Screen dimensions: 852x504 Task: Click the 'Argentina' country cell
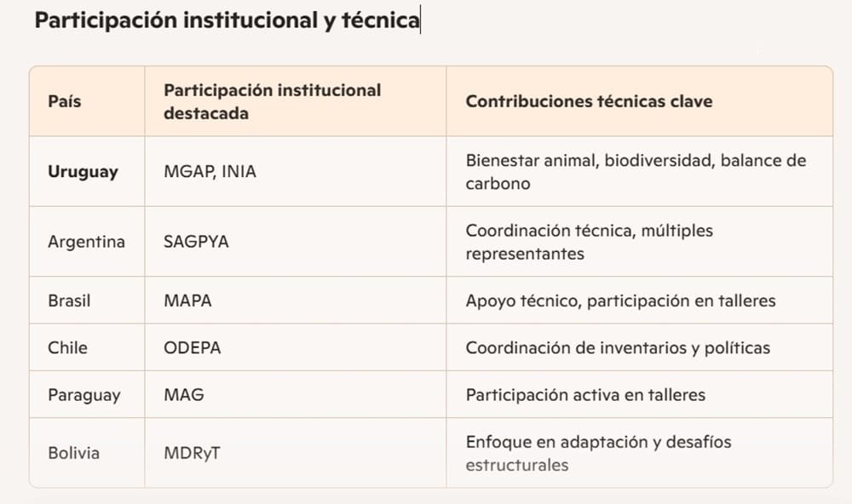(87, 241)
